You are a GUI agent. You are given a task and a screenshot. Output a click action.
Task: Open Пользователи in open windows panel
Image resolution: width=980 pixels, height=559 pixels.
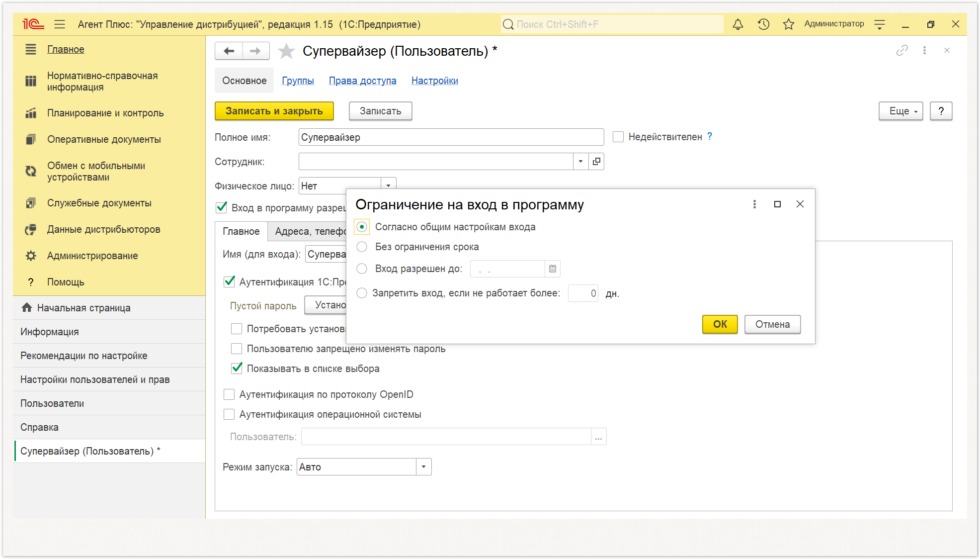(x=109, y=403)
